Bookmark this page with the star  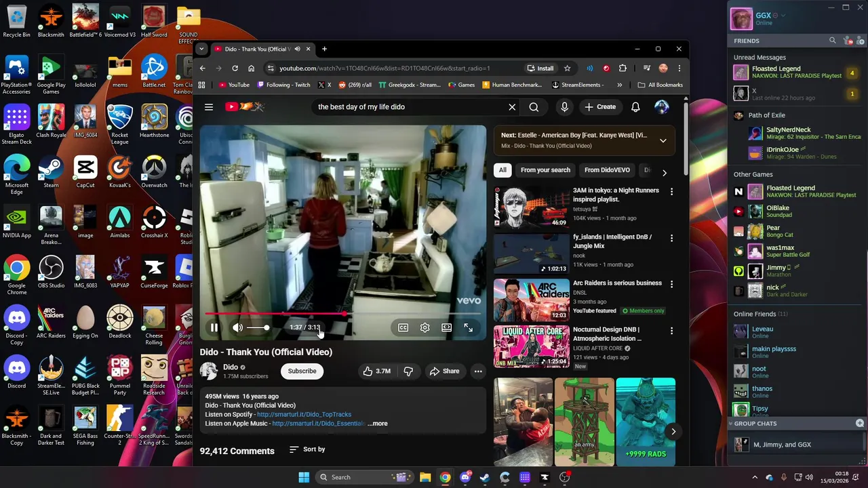pos(567,68)
